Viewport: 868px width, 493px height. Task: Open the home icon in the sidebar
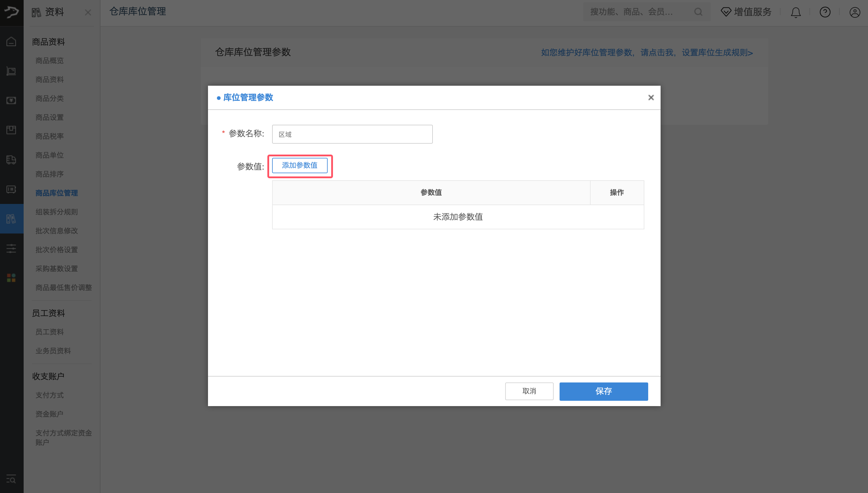11,41
